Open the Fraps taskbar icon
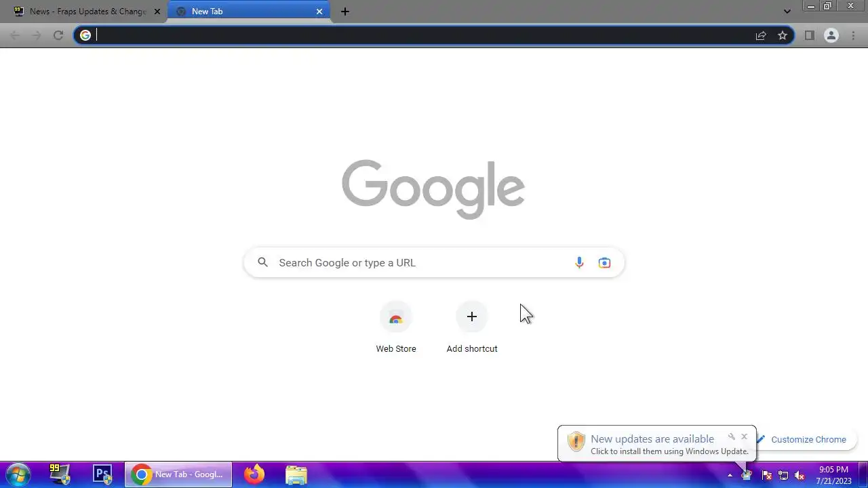Viewport: 868px width, 488px height. pos(60,474)
